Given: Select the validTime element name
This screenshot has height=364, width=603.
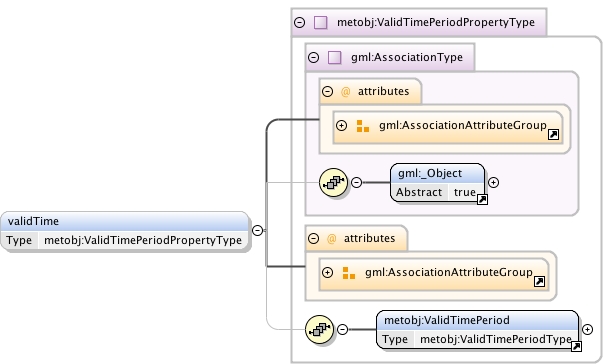Looking at the screenshot, I should tap(33, 221).
